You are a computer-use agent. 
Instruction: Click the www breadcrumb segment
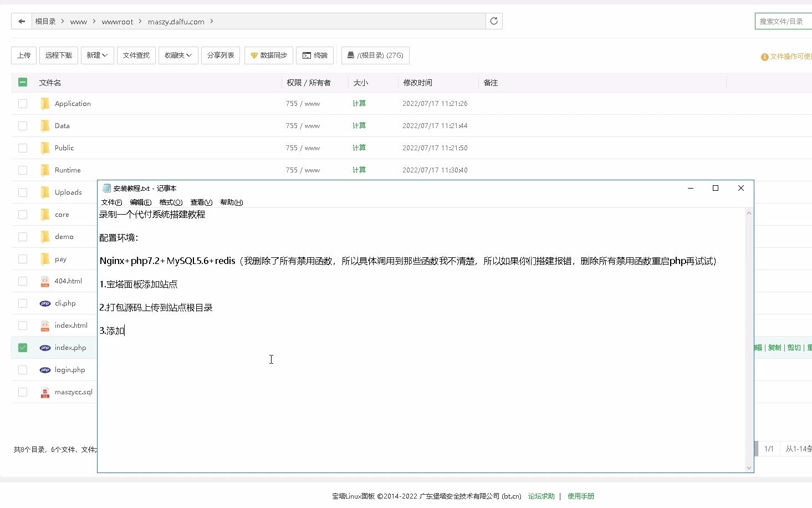pyautogui.click(x=79, y=22)
